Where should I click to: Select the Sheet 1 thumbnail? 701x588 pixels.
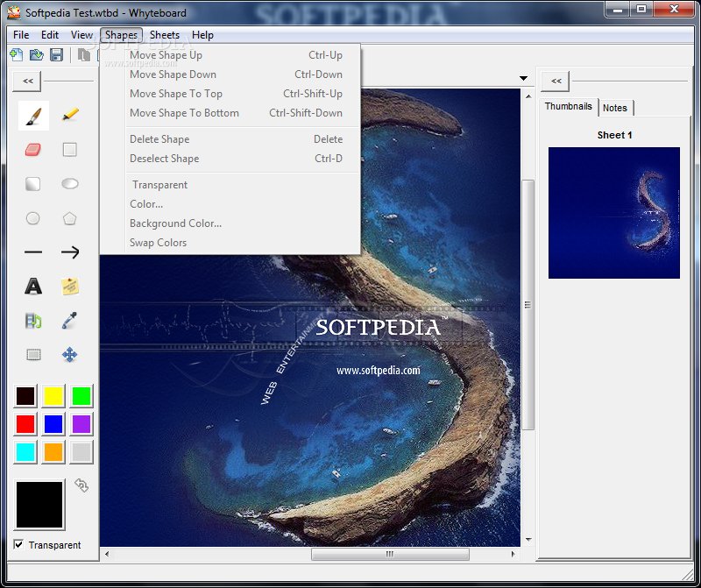[614, 213]
